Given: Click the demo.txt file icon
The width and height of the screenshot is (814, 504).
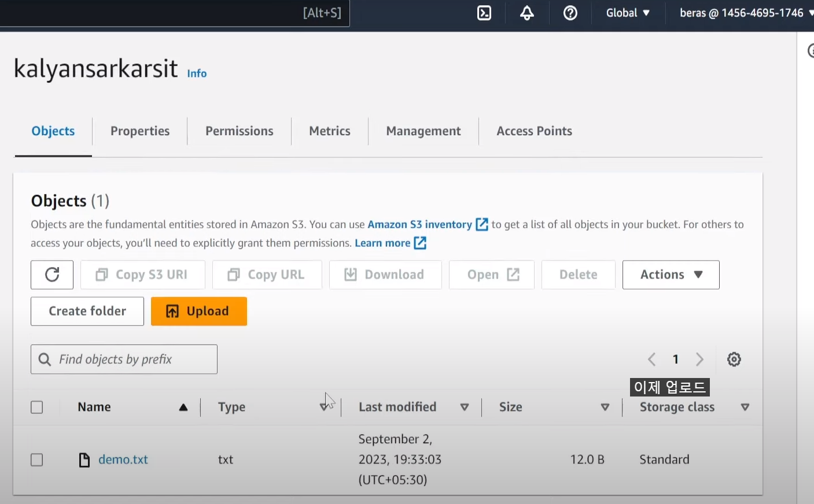Looking at the screenshot, I should pos(84,460).
